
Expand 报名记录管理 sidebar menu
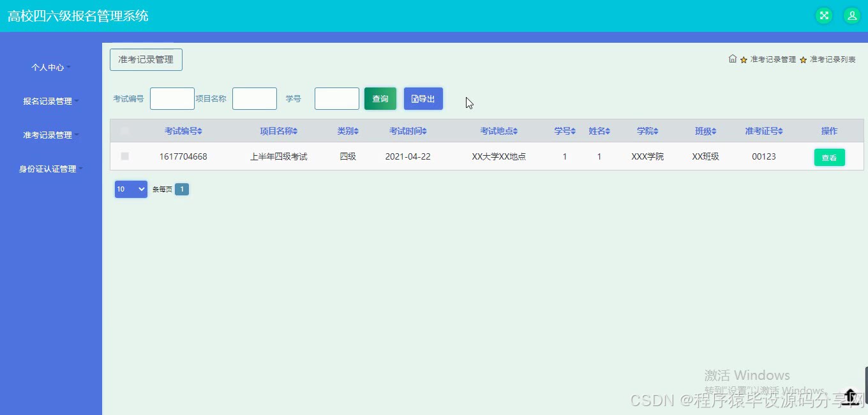point(51,101)
